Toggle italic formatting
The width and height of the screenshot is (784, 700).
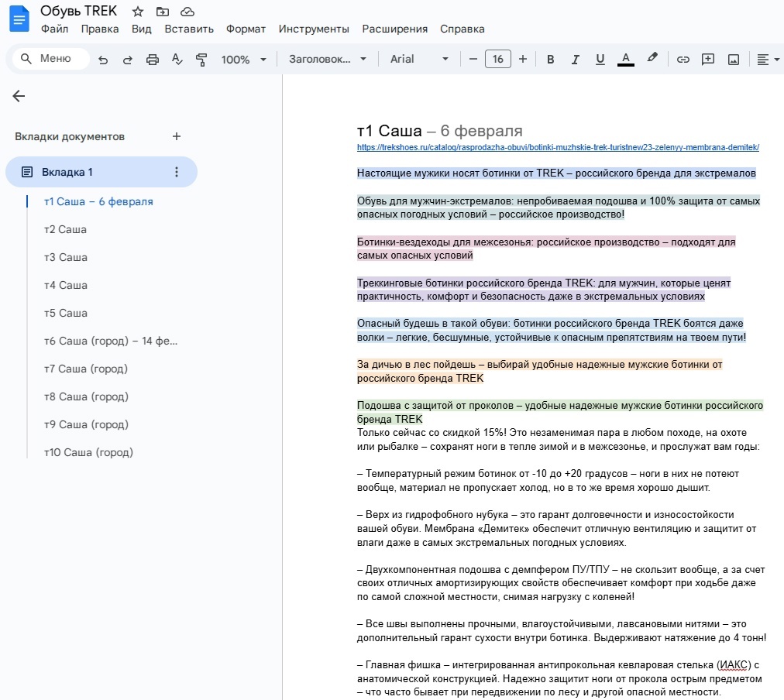click(576, 60)
